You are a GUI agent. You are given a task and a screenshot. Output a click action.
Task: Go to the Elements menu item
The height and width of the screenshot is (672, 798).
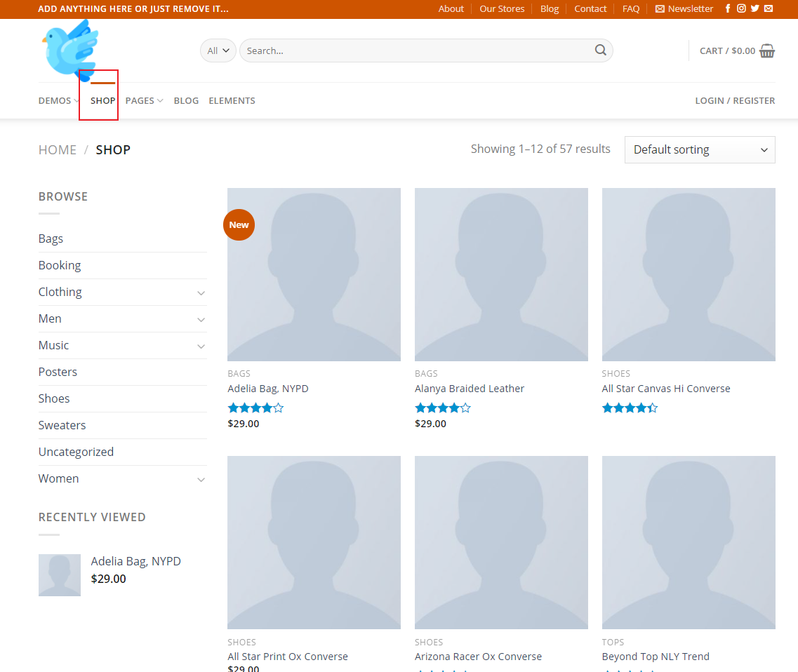pyautogui.click(x=232, y=100)
